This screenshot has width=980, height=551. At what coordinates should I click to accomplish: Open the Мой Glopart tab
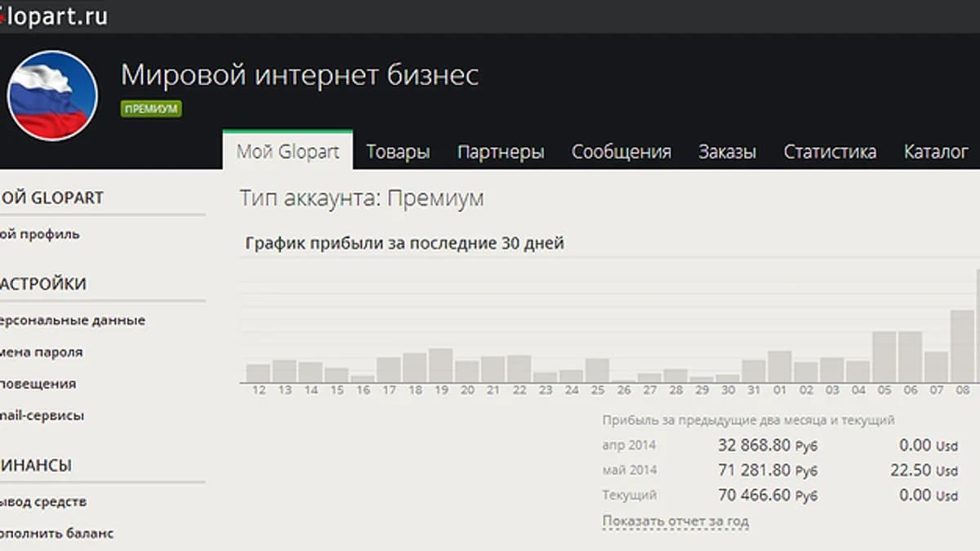click(x=287, y=151)
